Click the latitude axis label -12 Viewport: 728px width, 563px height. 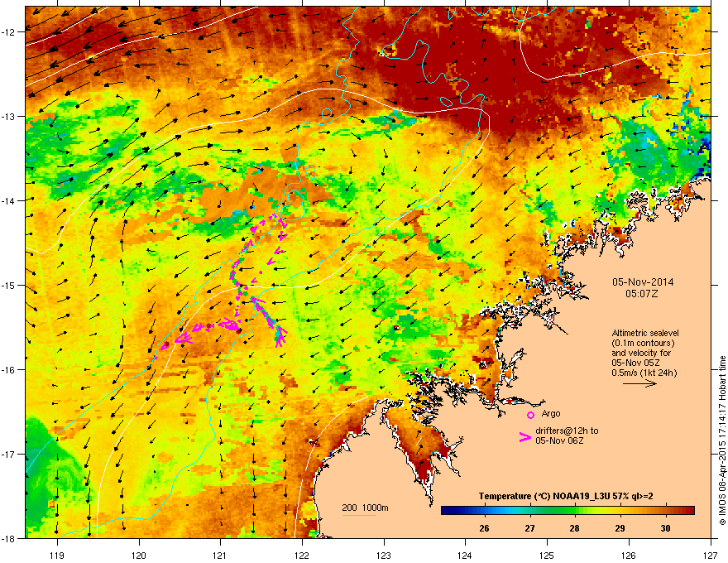[x=9, y=32]
